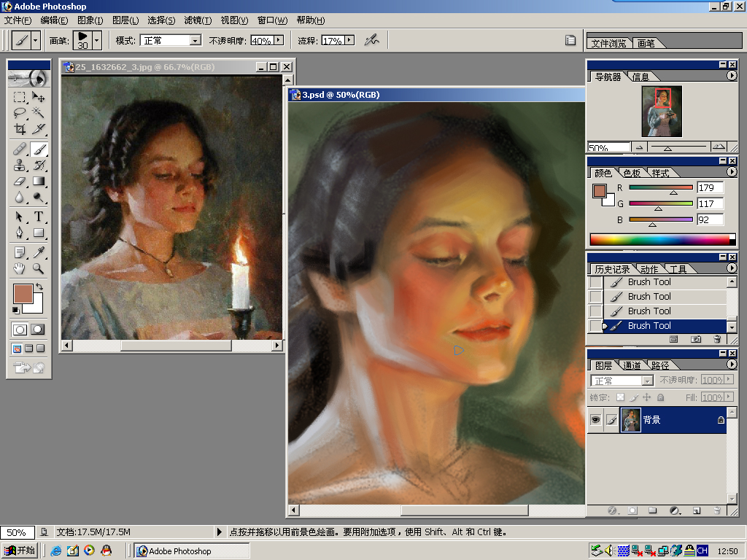This screenshot has width=747, height=560.
Task: Select the Eraser tool
Action: pyautogui.click(x=20, y=181)
